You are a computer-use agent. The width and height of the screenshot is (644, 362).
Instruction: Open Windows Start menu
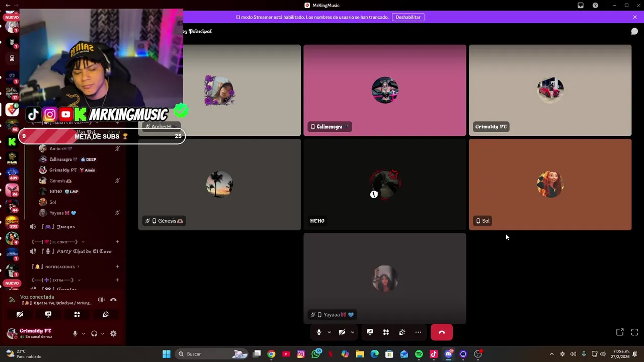click(x=167, y=354)
